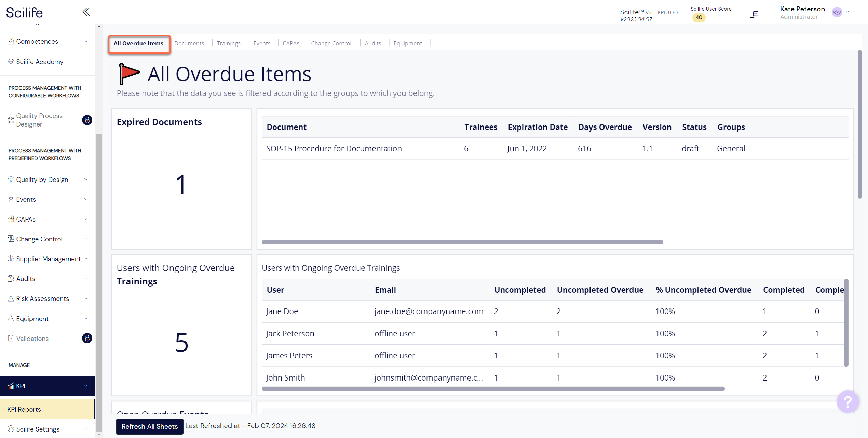Open the feedback chat icon in the top bar

coord(754,15)
